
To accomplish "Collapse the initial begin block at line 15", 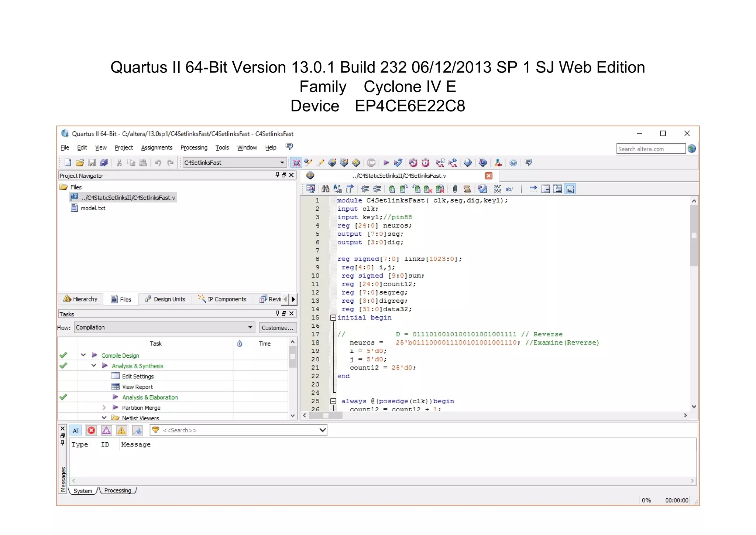I will click(333, 317).
